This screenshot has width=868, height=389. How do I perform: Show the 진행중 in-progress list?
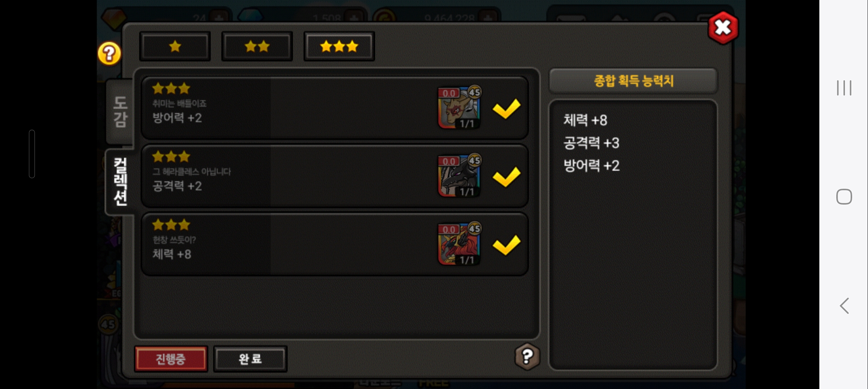tap(171, 359)
